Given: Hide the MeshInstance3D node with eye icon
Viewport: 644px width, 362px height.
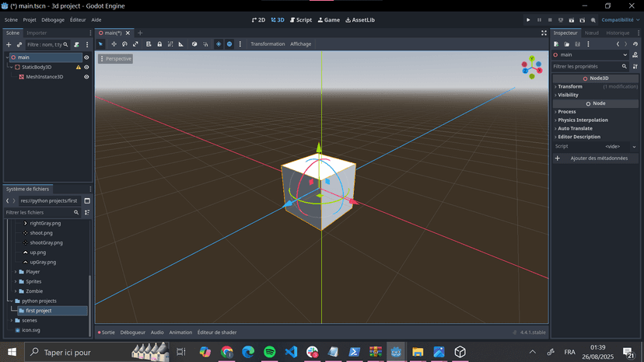Looking at the screenshot, I should tap(86, 77).
